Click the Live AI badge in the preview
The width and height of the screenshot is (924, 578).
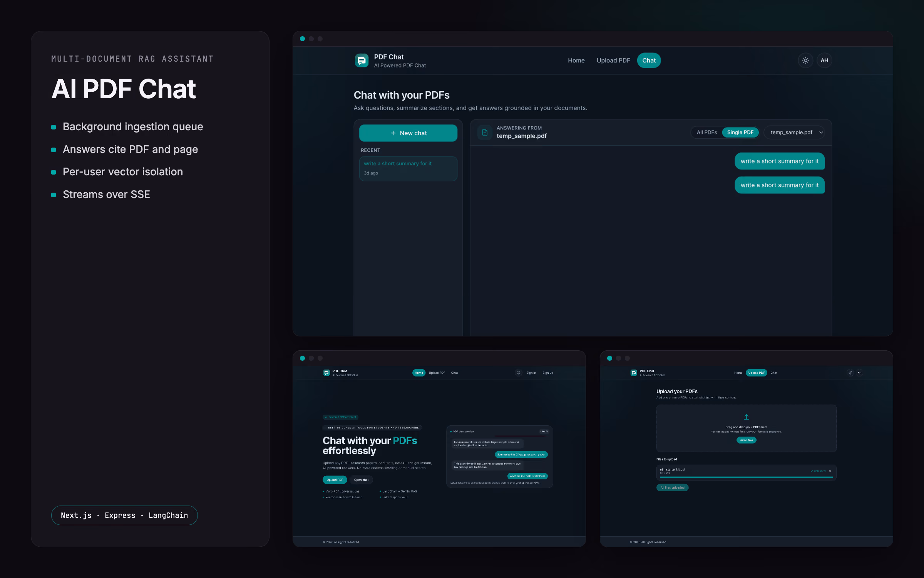pos(544,432)
